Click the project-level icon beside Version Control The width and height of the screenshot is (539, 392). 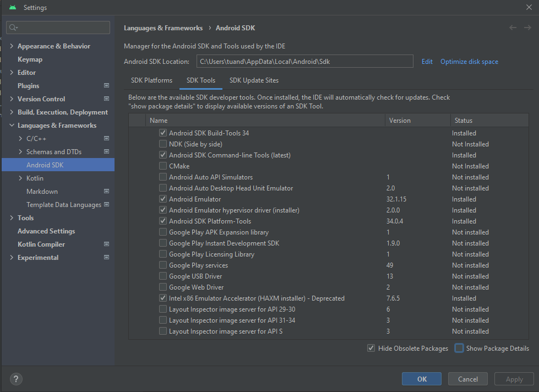click(x=107, y=99)
